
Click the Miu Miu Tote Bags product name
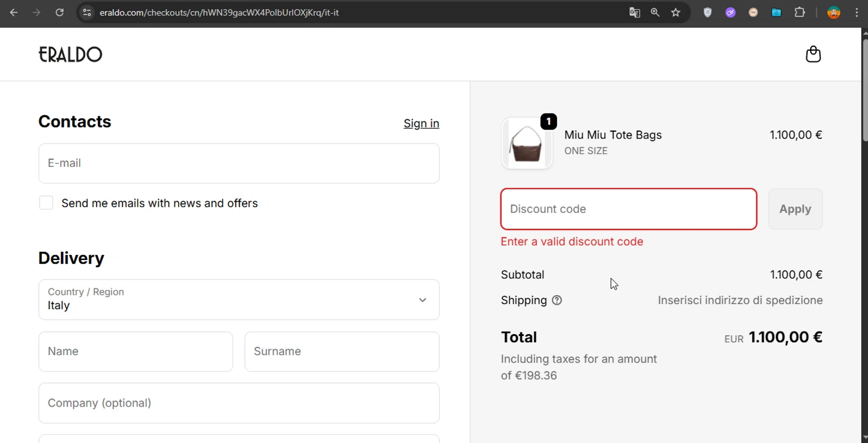(x=613, y=135)
